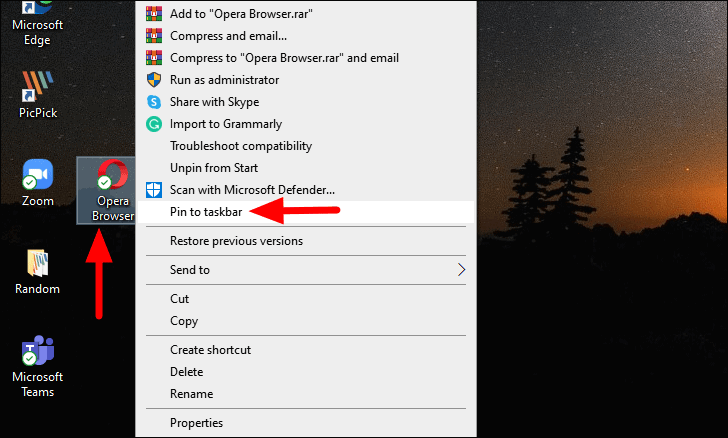Click the Skype icon in context menu

pos(154,102)
